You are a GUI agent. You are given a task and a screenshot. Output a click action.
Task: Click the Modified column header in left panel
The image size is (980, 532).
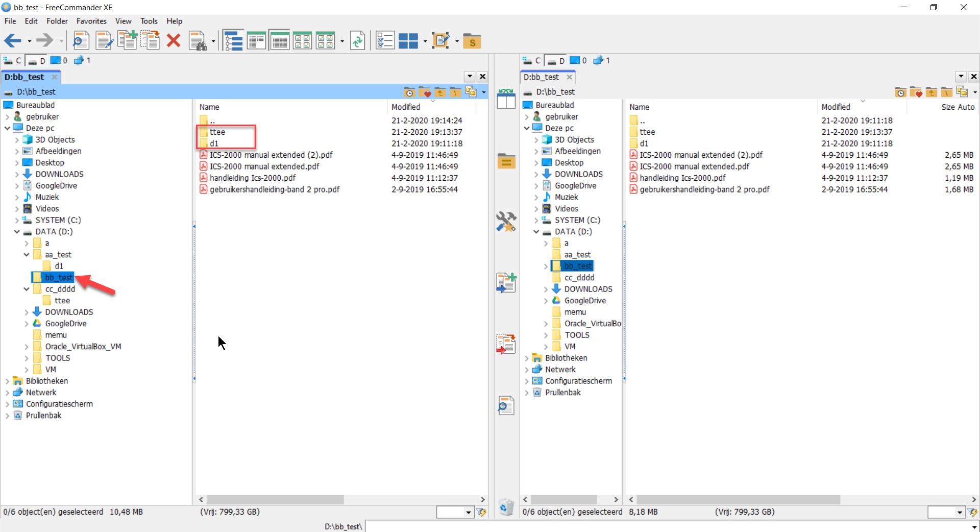click(x=432, y=107)
